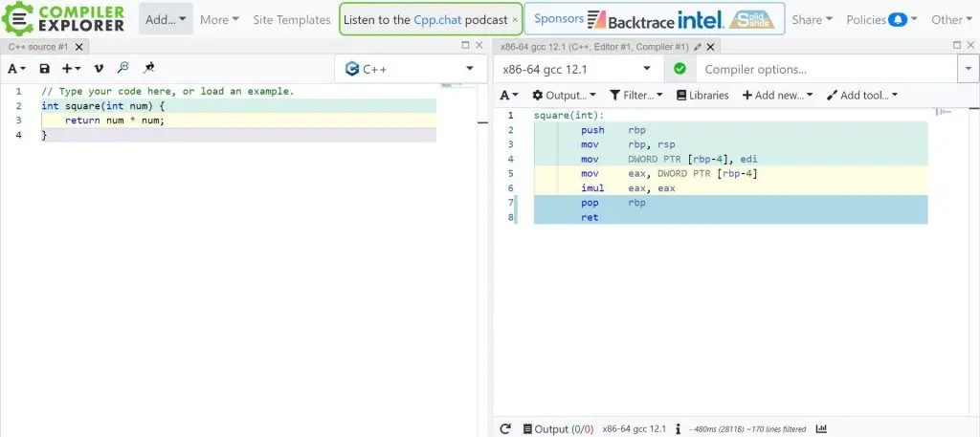Click 'x86-64 gcc 12.1' in bottom status bar

634,429
